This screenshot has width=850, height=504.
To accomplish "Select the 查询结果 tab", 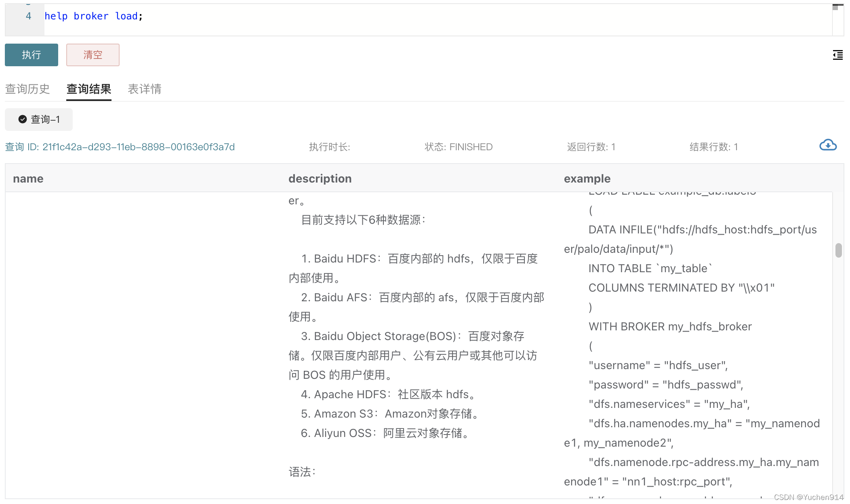I will pyautogui.click(x=89, y=89).
